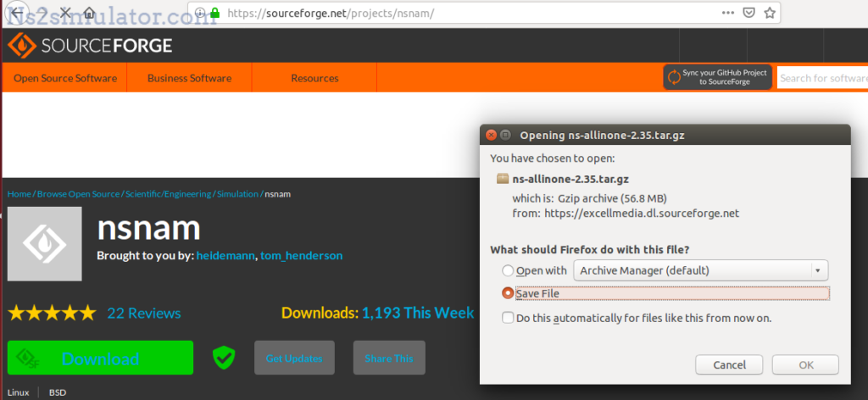
Task: Go to browser home page icon
Action: 89,12
